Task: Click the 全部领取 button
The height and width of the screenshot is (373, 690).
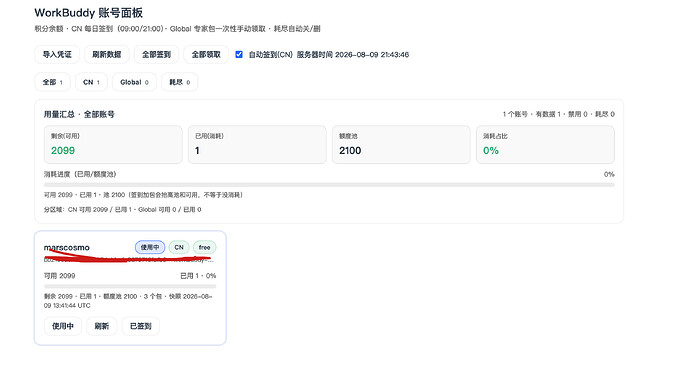Action: pyautogui.click(x=206, y=55)
